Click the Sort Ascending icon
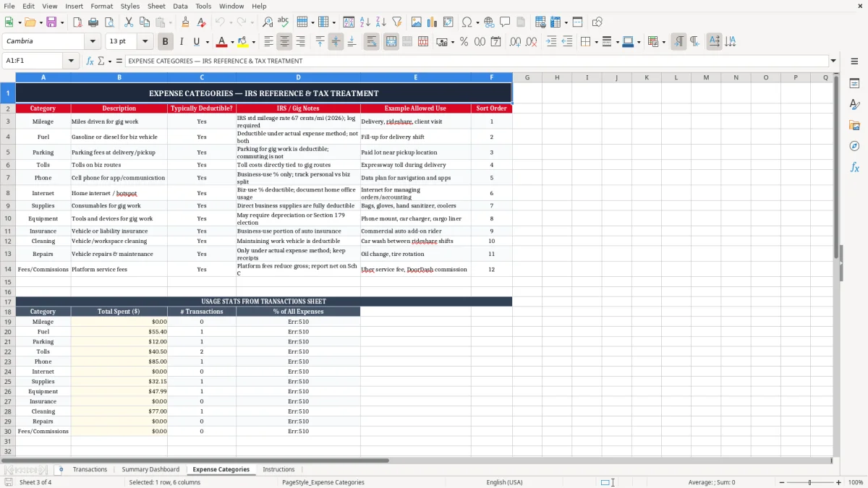 pyautogui.click(x=365, y=22)
